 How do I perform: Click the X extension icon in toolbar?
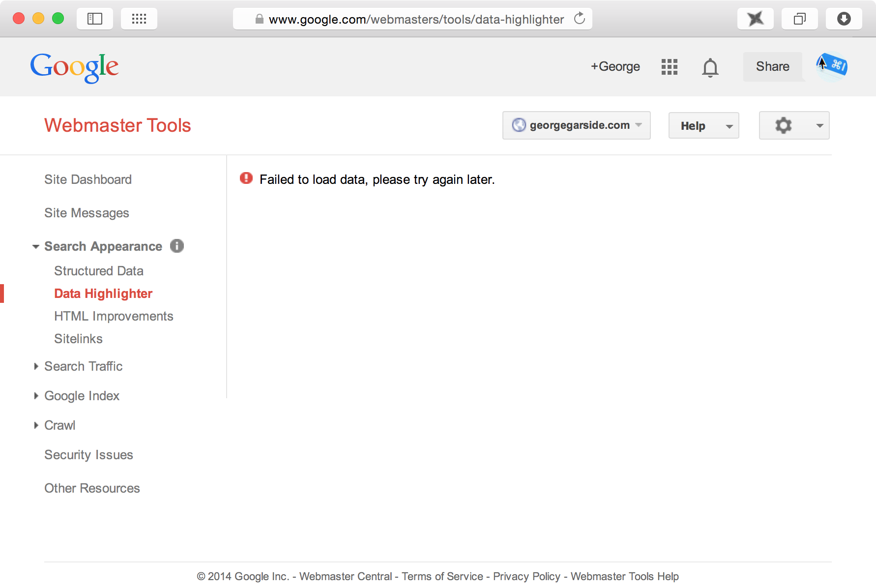pyautogui.click(x=756, y=19)
